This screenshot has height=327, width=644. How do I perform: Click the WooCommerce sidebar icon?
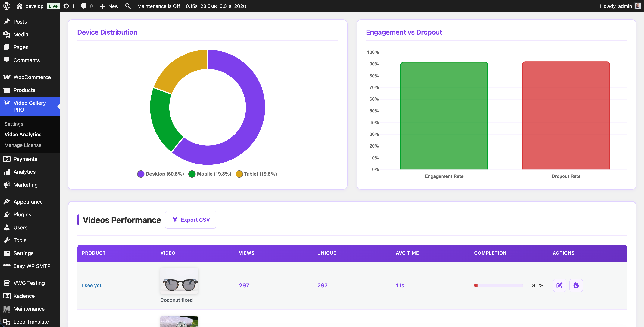(x=7, y=77)
